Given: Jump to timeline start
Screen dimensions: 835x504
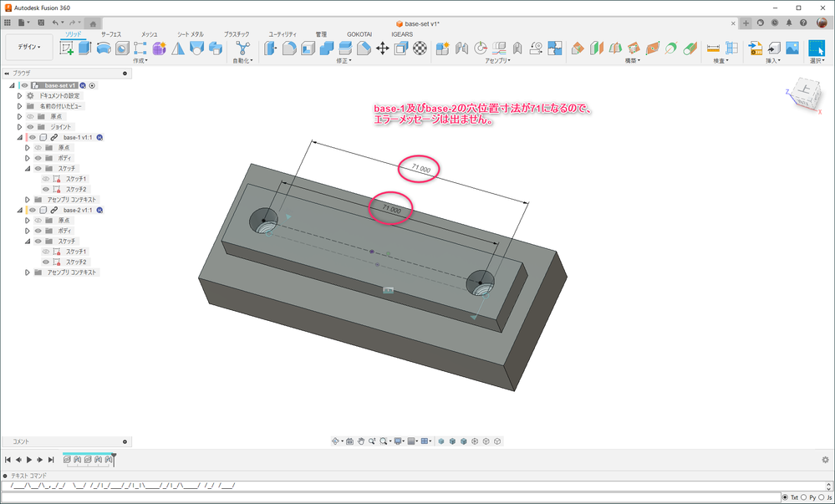Looking at the screenshot, I should point(8,459).
